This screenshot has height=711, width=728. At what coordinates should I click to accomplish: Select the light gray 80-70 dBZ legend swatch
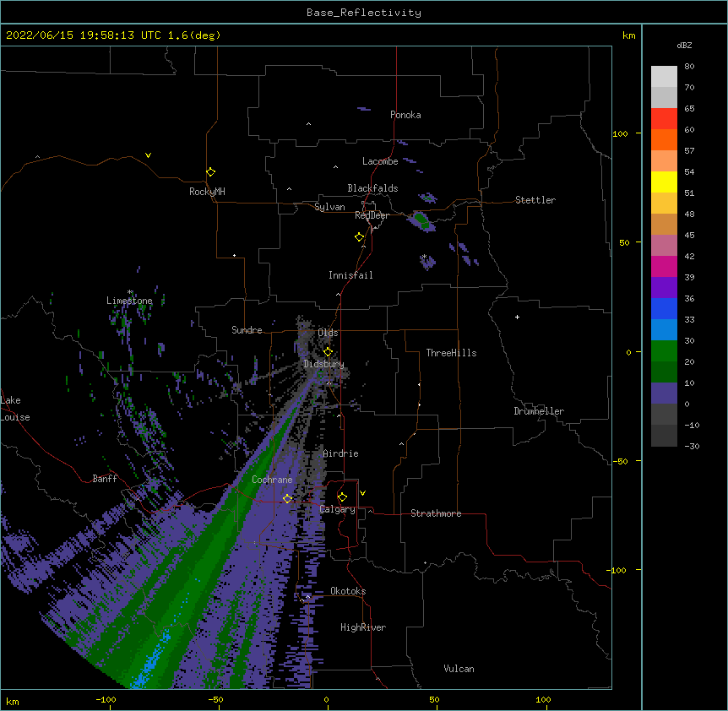tap(664, 77)
